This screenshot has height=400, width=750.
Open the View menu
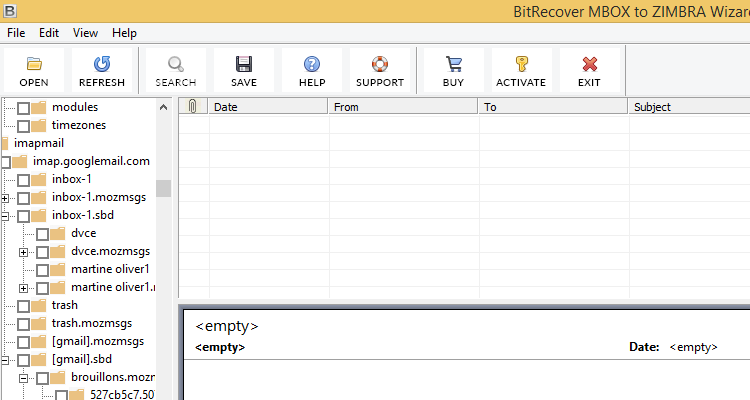click(x=85, y=33)
